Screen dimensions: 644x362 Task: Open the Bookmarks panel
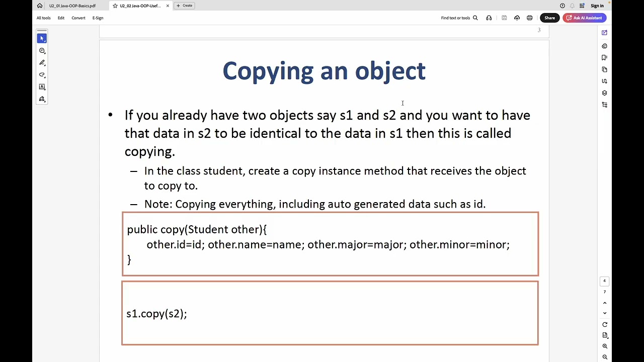pyautogui.click(x=604, y=58)
